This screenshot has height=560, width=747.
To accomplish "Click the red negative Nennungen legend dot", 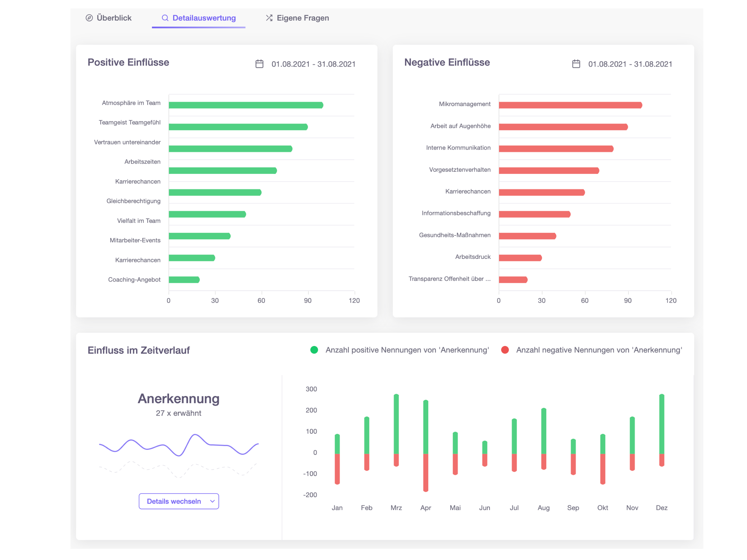I will coord(505,350).
